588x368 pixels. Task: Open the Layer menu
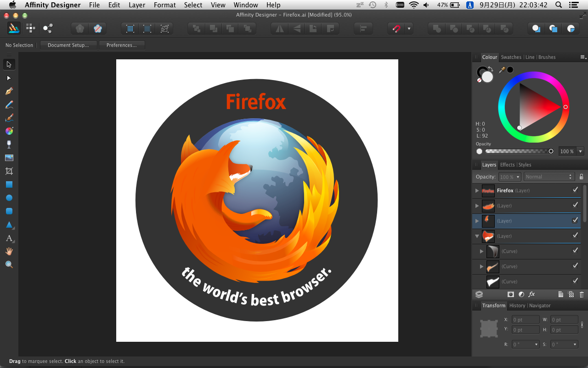pos(137,5)
